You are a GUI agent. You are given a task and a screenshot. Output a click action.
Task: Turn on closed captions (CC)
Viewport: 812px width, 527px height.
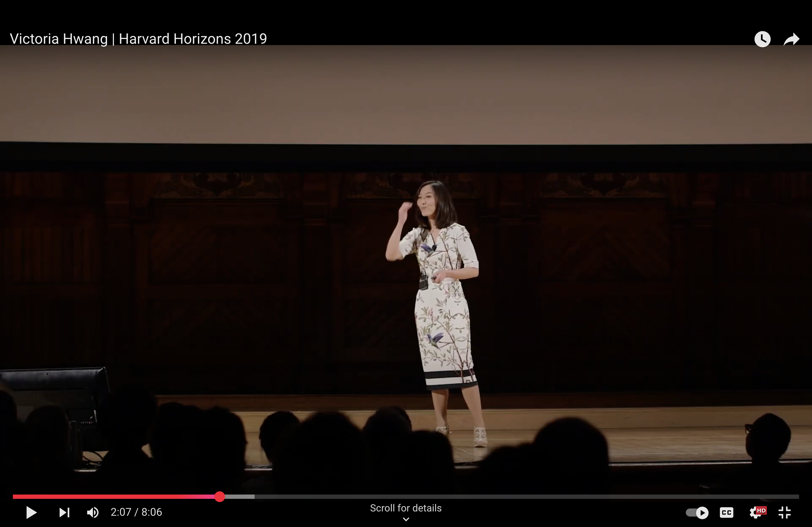pos(726,512)
